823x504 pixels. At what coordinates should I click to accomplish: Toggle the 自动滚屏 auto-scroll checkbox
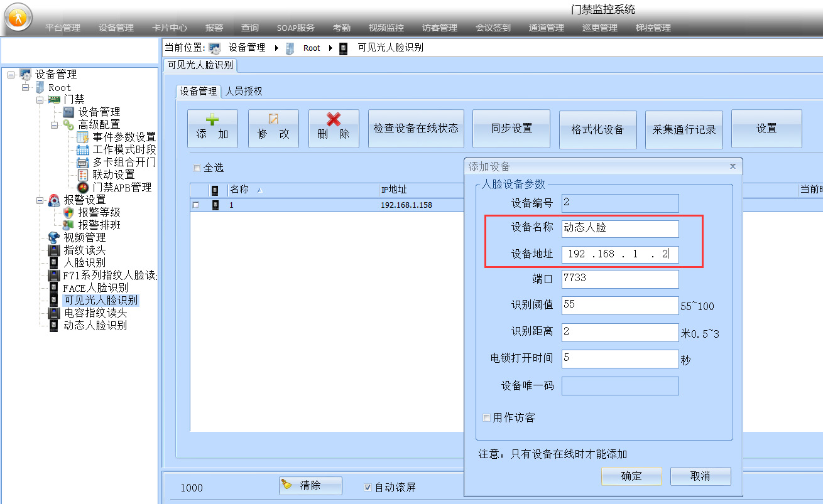[x=368, y=487]
